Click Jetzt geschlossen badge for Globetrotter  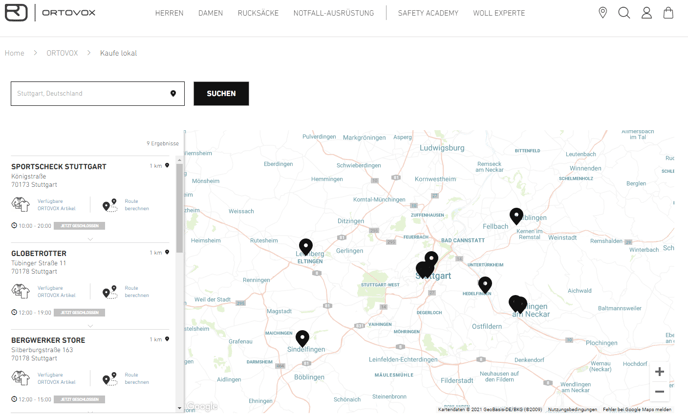pos(79,313)
